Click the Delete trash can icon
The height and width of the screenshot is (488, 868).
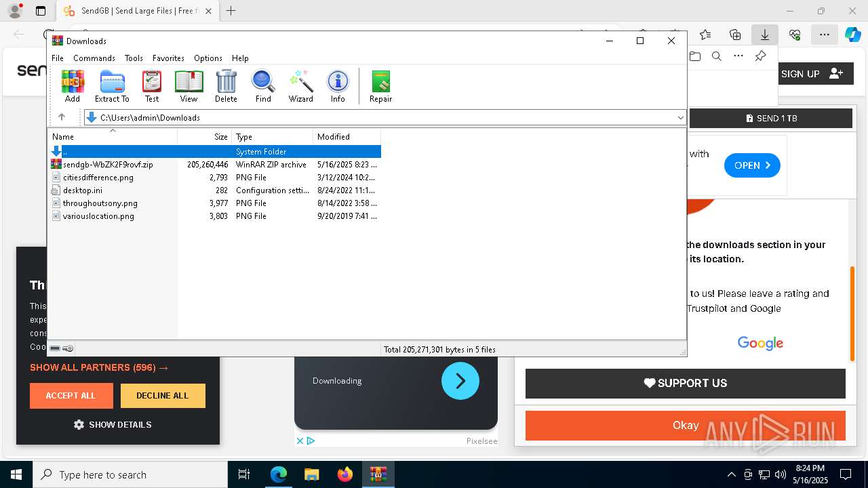click(226, 86)
